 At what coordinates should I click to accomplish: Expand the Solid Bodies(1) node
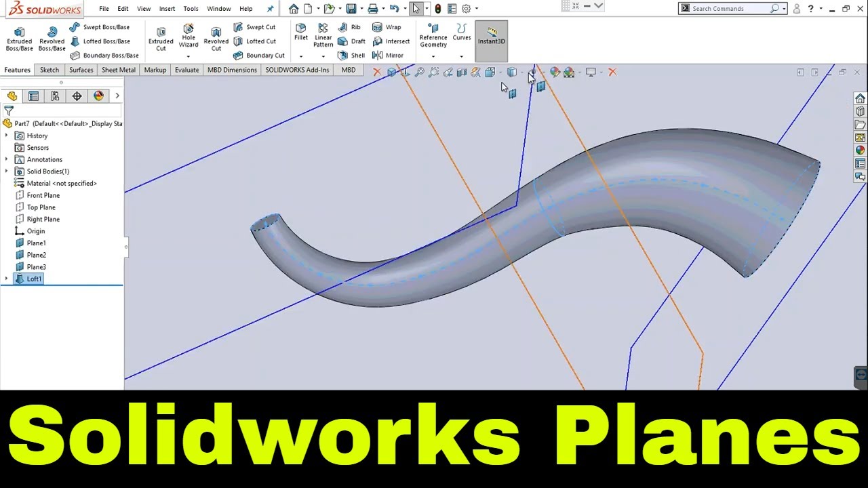pos(7,171)
